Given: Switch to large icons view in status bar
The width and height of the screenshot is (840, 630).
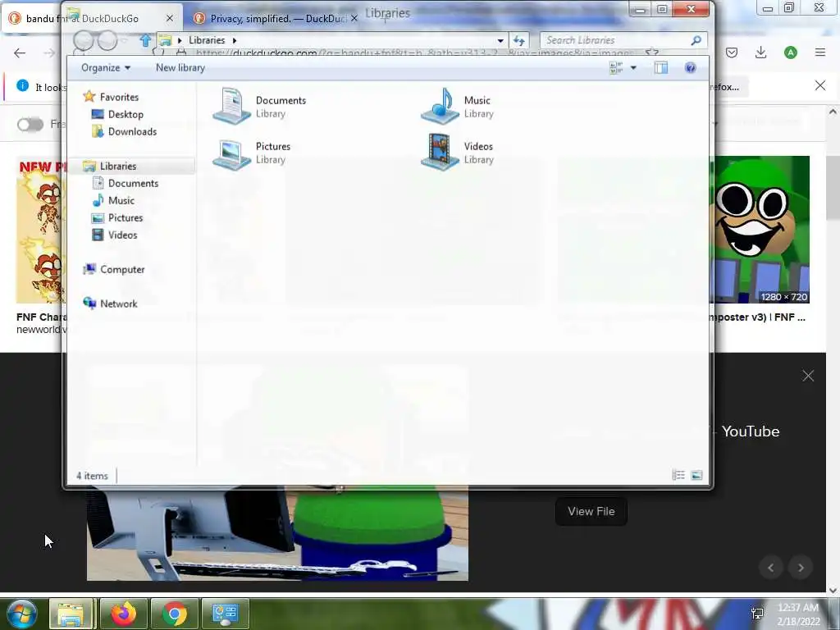Looking at the screenshot, I should 696,475.
